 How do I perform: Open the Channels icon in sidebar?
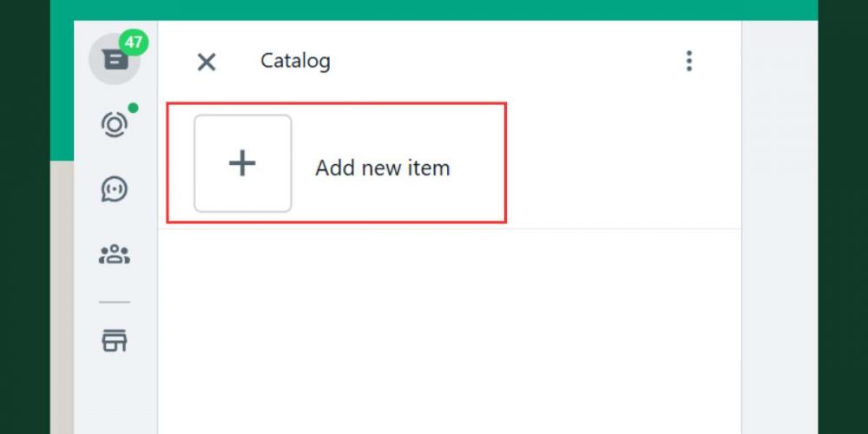[x=115, y=189]
